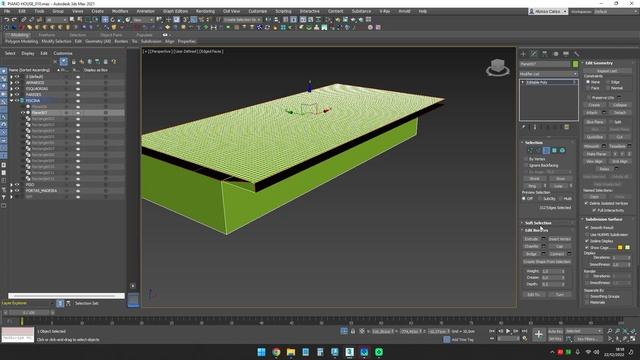This screenshot has width=640, height=360.
Task: Click the Undo arrow in toolbar
Action: tap(7, 20)
